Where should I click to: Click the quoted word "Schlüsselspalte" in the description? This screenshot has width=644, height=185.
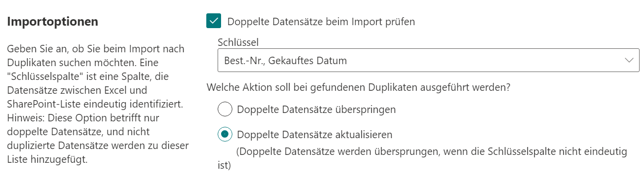[40, 77]
